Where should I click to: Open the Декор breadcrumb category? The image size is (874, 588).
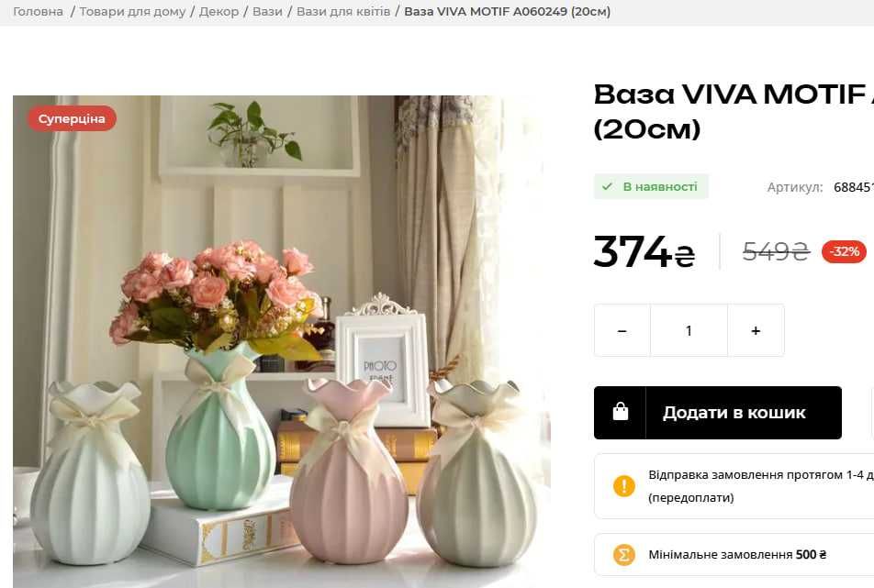[218, 12]
